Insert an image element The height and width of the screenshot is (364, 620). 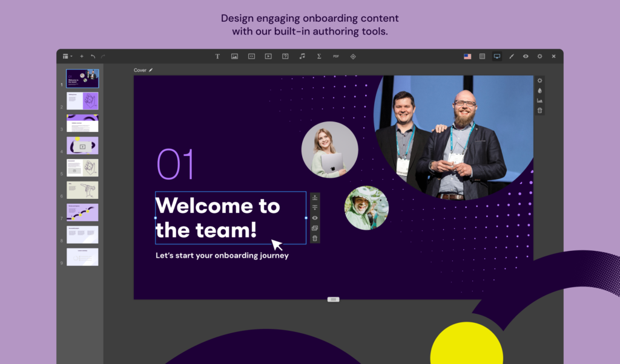[234, 56]
